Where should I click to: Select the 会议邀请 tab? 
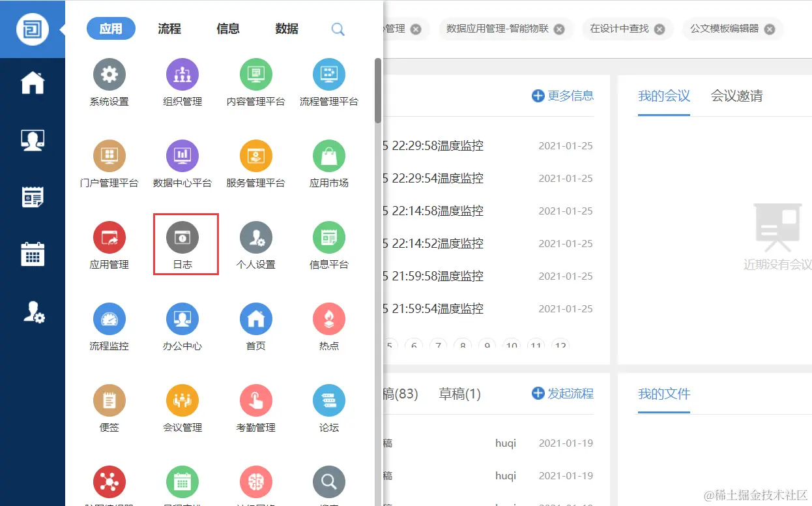(737, 96)
